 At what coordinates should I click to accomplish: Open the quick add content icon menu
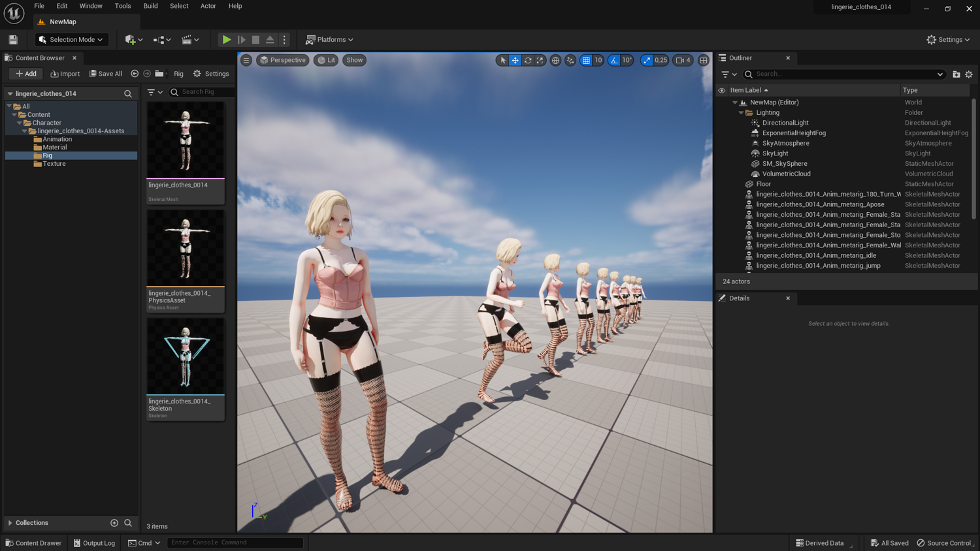point(134,40)
